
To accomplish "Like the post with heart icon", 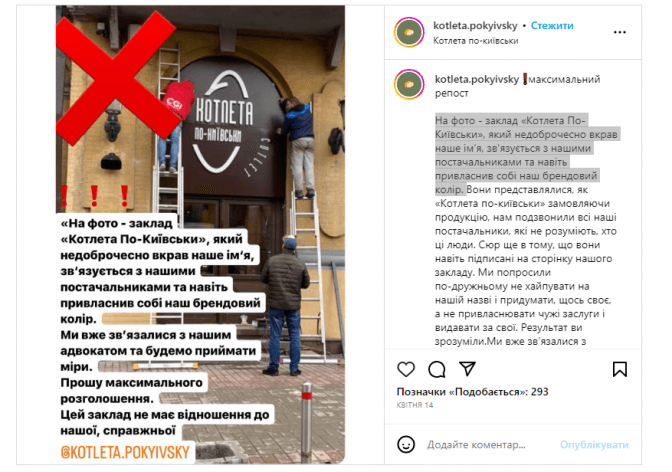I will pos(405,369).
